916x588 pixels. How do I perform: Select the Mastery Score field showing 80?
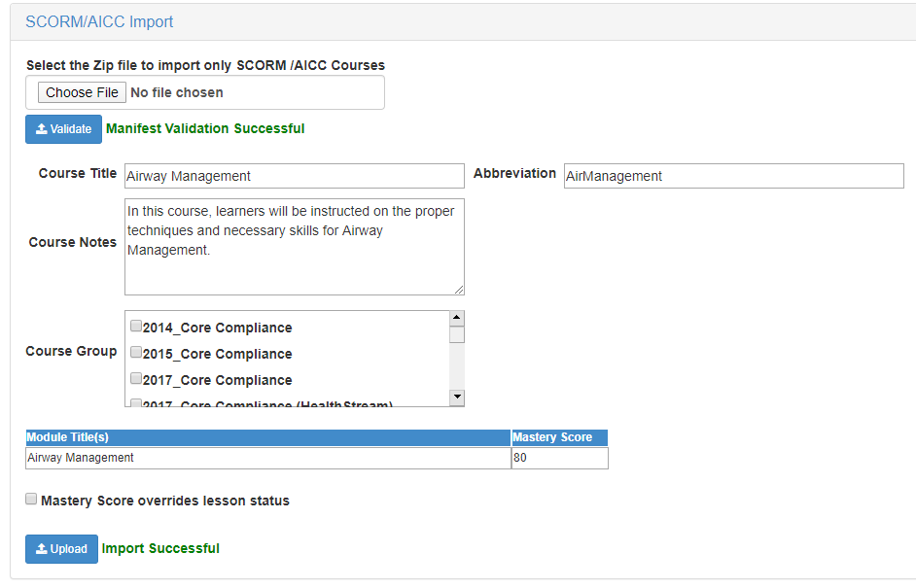[x=559, y=458]
